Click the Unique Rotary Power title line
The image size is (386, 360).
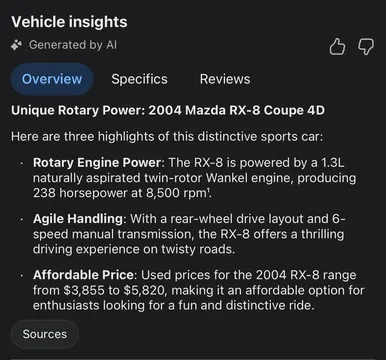tap(168, 110)
